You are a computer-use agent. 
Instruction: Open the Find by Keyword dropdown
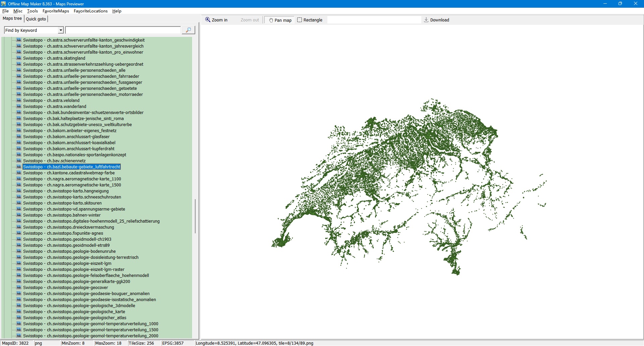coord(61,31)
